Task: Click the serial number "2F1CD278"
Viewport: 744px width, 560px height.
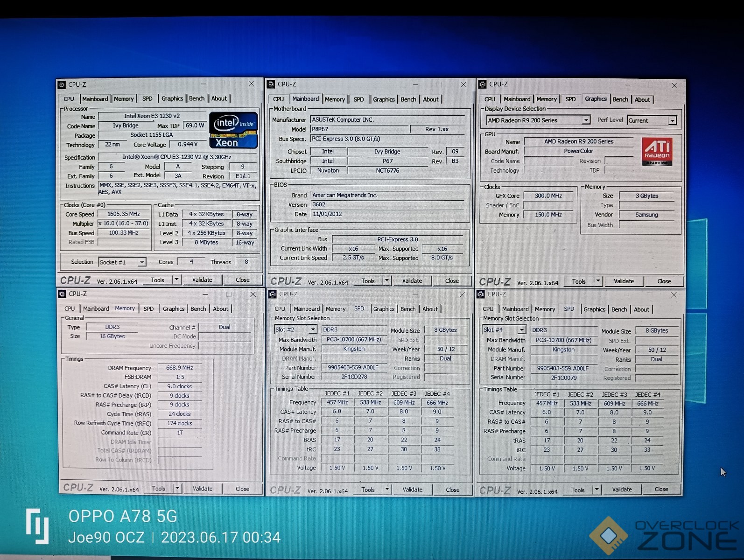Action: pos(354,377)
